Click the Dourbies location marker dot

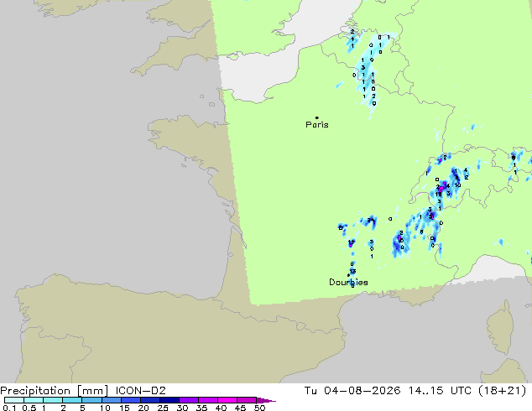click(348, 275)
